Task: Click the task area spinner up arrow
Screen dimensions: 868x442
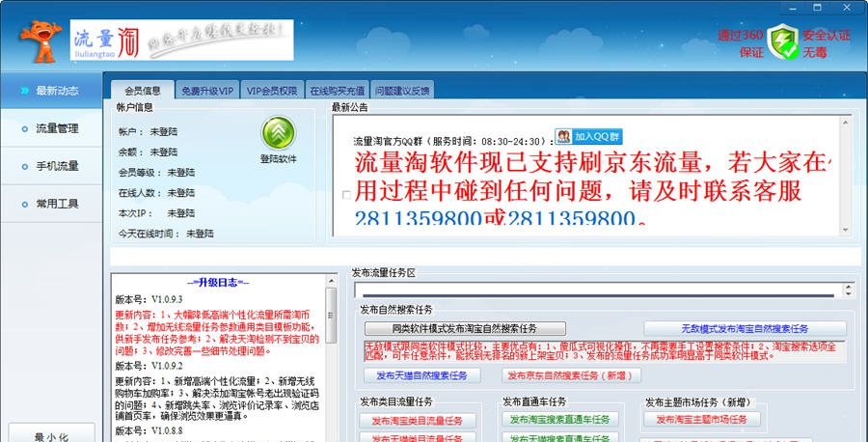Action: click(848, 287)
